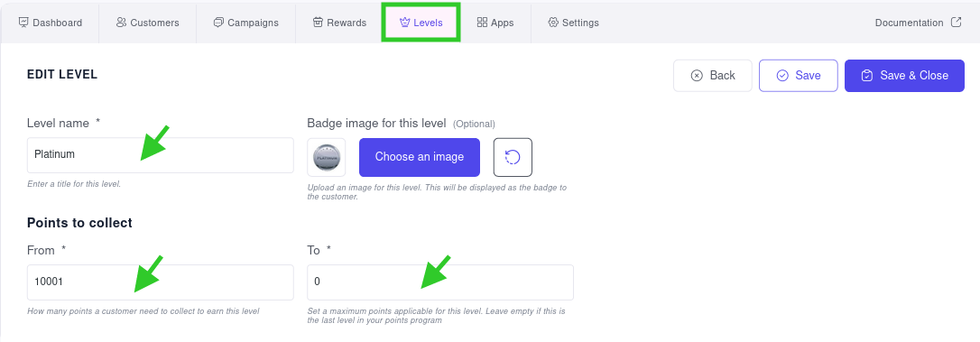The width and height of the screenshot is (980, 342).
Task: Click the Levels crown icon
Action: (x=404, y=23)
